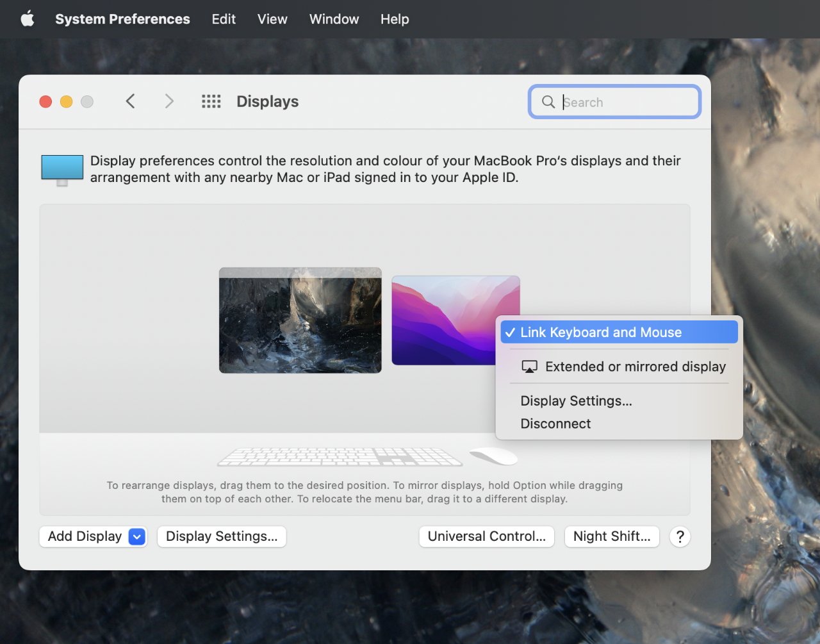Expand the Add Display dropdown arrow
This screenshot has width=820, height=644.
[x=137, y=536]
